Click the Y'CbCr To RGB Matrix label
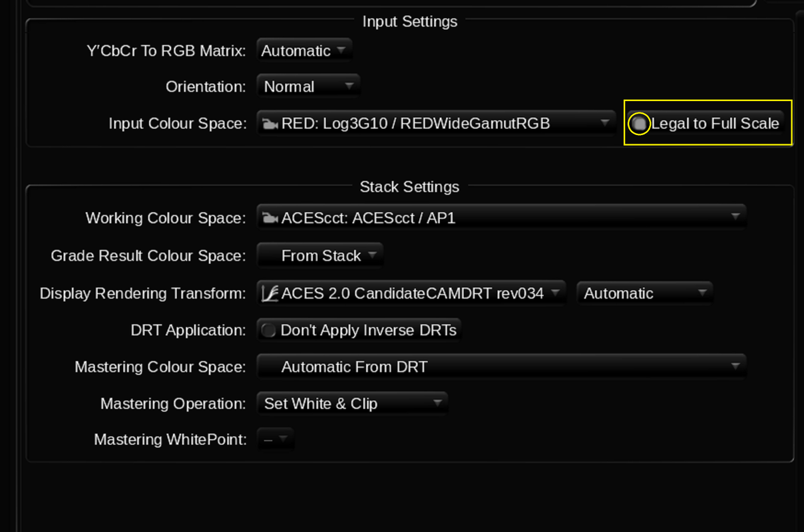This screenshot has width=804, height=532. click(167, 51)
